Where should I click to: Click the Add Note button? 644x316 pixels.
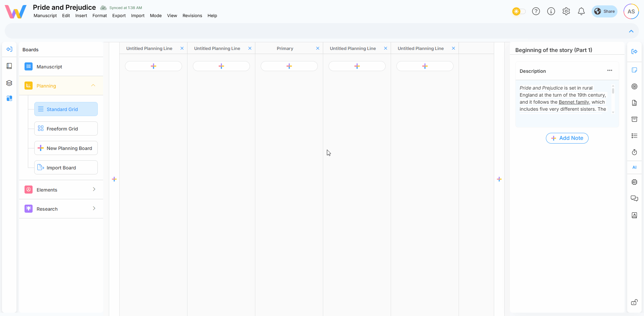pyautogui.click(x=567, y=138)
